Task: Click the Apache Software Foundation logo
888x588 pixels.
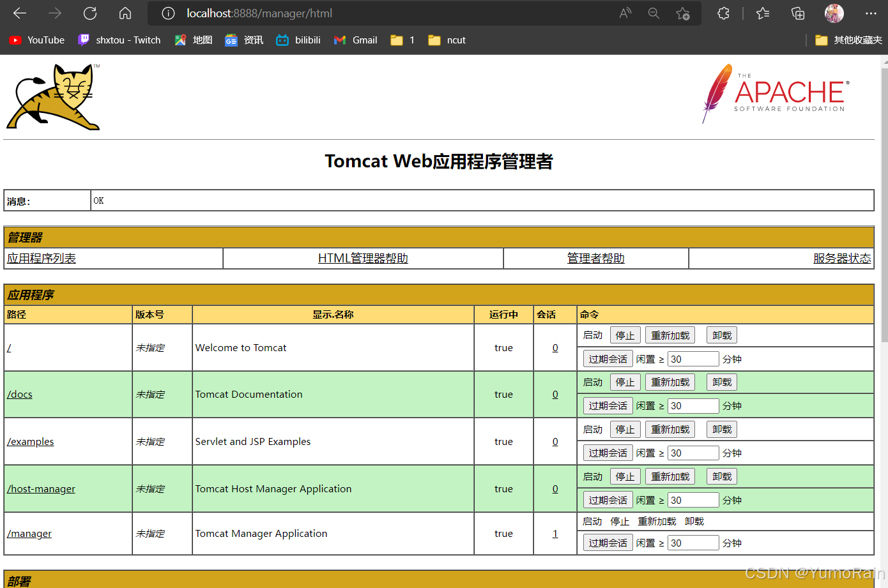Action: point(776,93)
